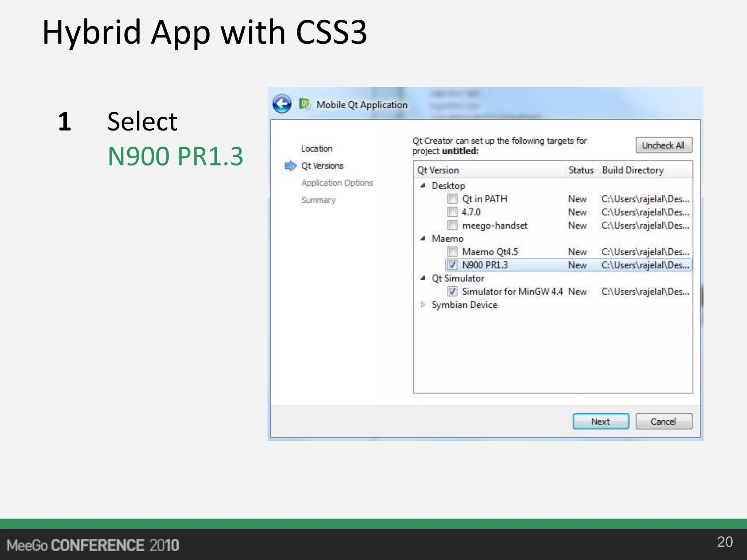Click the blue Qt Versions step arrow
Viewport: 747px width, 560px height.
[290, 166]
